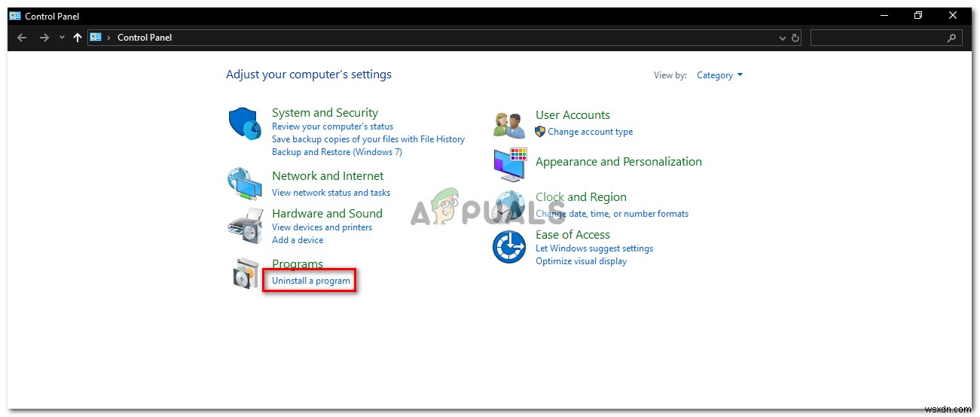The image size is (980, 417).
Task: Click the Control Panel breadcrumb in address bar
Action: pyautogui.click(x=145, y=38)
